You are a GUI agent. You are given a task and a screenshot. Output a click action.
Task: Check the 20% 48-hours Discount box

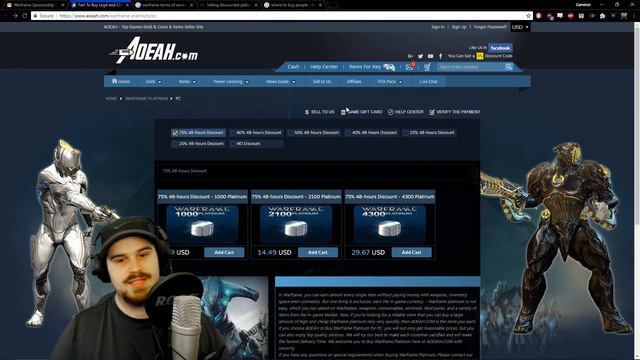tap(175, 144)
